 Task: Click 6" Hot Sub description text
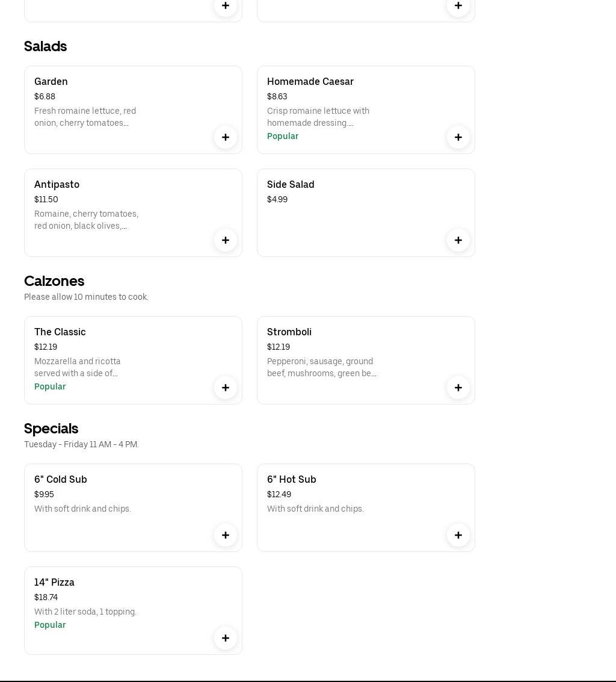[315, 509]
